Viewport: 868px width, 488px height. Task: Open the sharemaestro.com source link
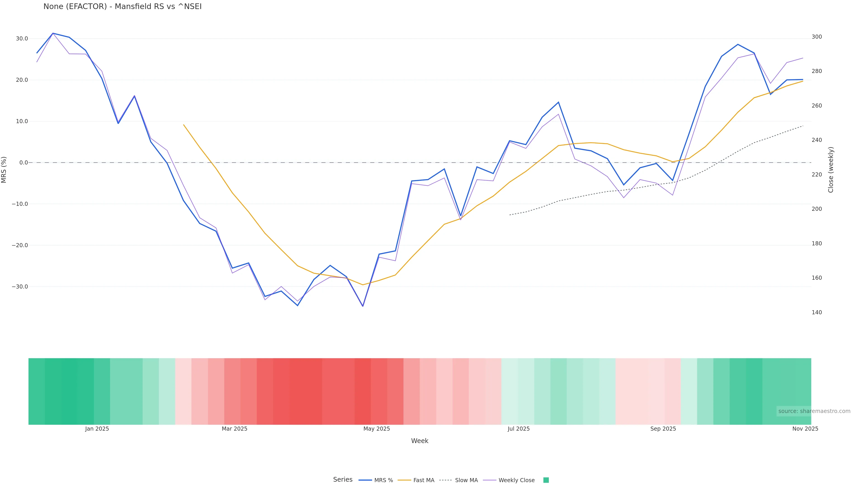[814, 411]
